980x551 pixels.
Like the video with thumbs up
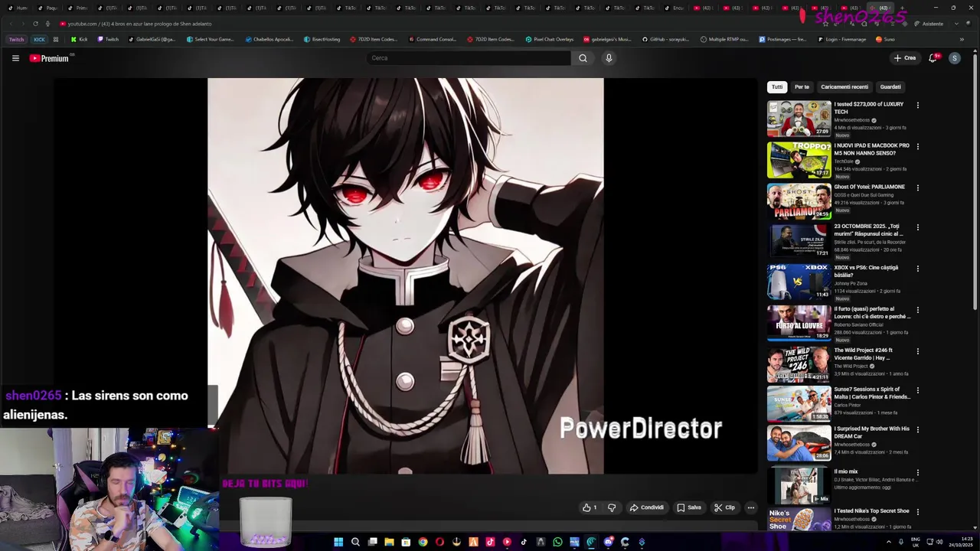tap(590, 507)
